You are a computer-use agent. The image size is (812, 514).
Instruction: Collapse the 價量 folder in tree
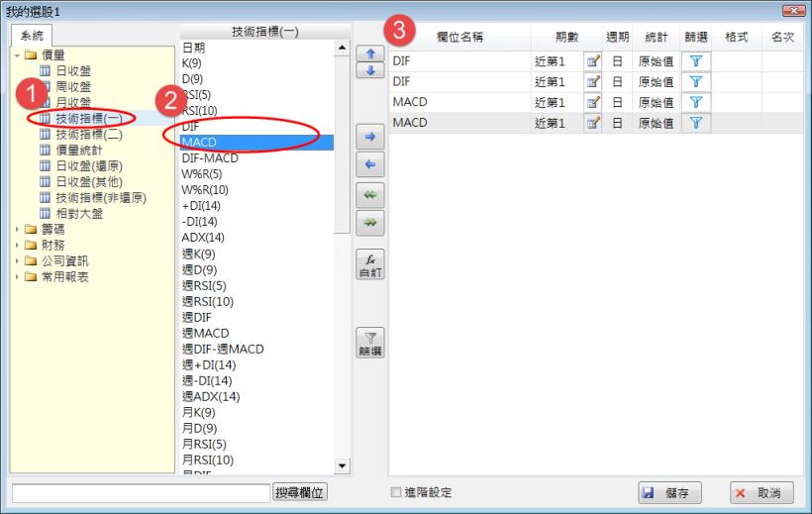point(19,55)
